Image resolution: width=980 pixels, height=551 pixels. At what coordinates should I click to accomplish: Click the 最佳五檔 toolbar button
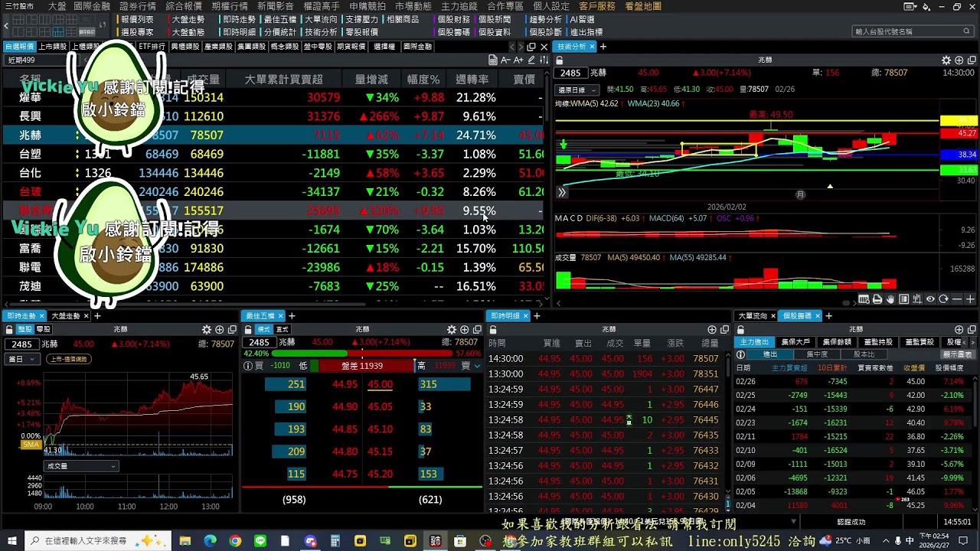click(279, 19)
